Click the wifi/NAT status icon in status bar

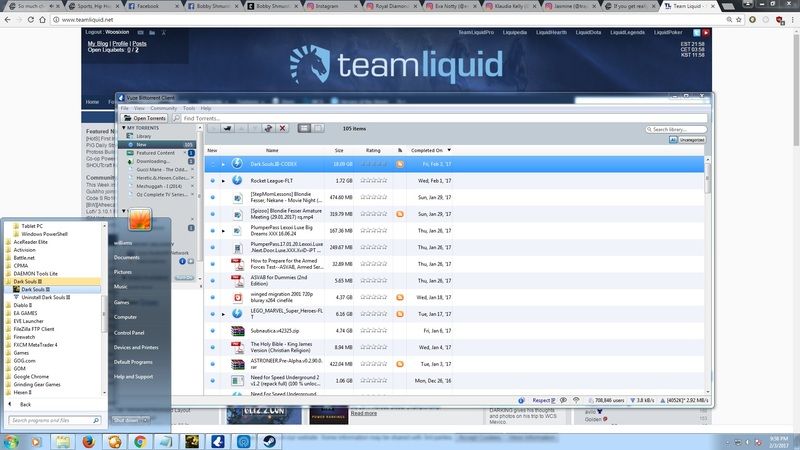point(576,401)
